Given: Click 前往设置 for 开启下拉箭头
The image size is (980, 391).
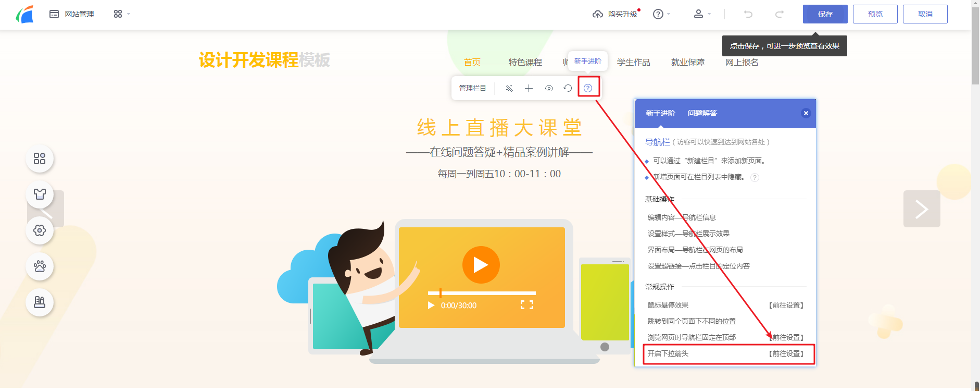Looking at the screenshot, I should 786,353.
